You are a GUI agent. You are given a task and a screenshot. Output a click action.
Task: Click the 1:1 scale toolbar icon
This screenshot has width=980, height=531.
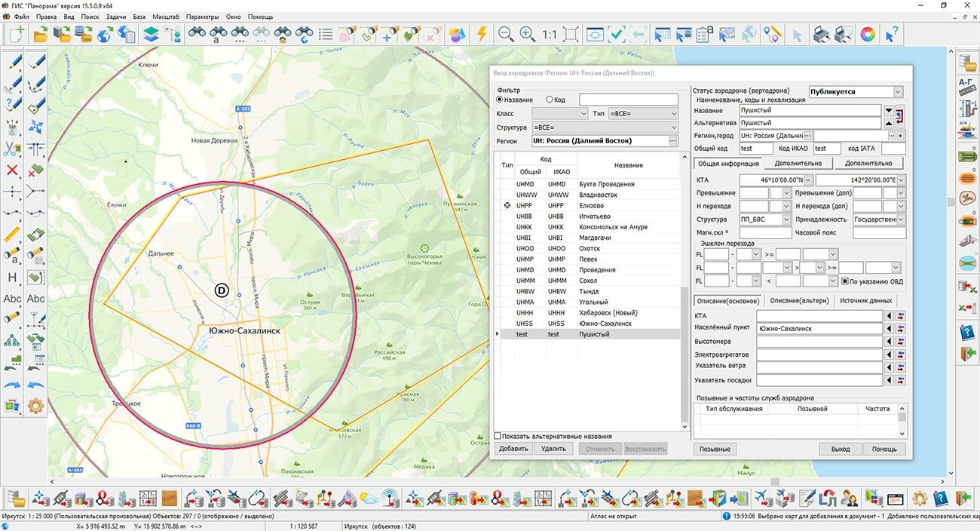549,34
